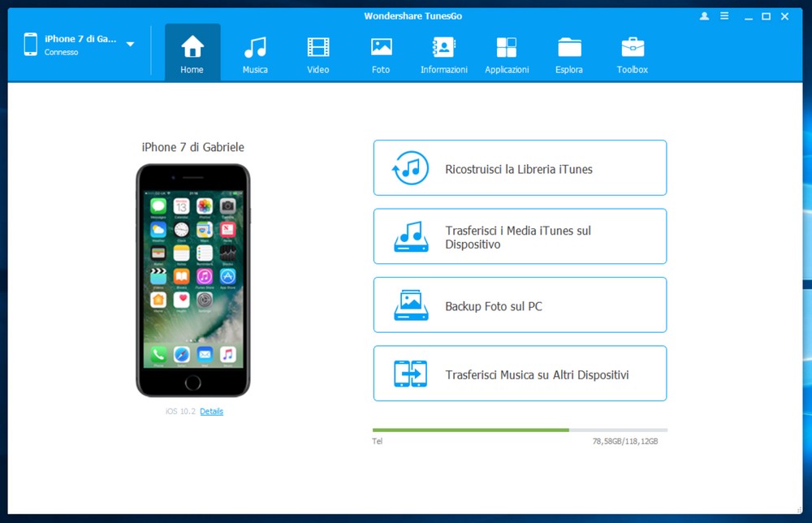Click Trasferisci i Media iTunes sul Dispositivo
The width and height of the screenshot is (812, 523).
tap(520, 236)
